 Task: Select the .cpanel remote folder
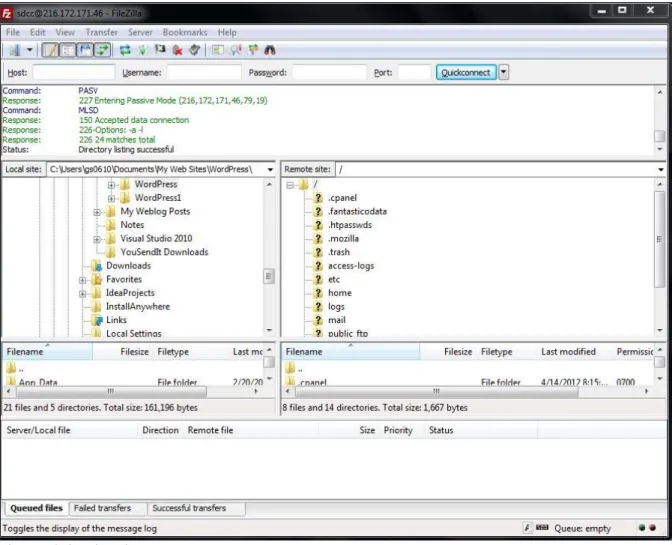coord(342,198)
